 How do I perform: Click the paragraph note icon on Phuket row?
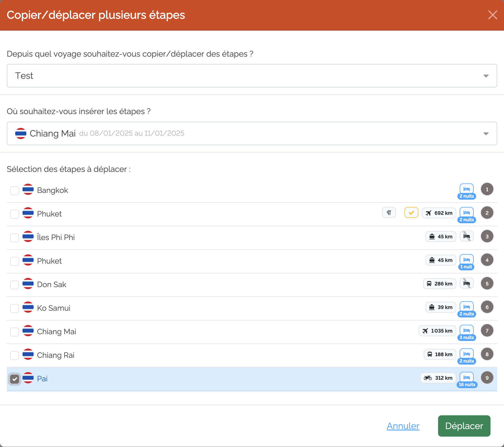(389, 213)
